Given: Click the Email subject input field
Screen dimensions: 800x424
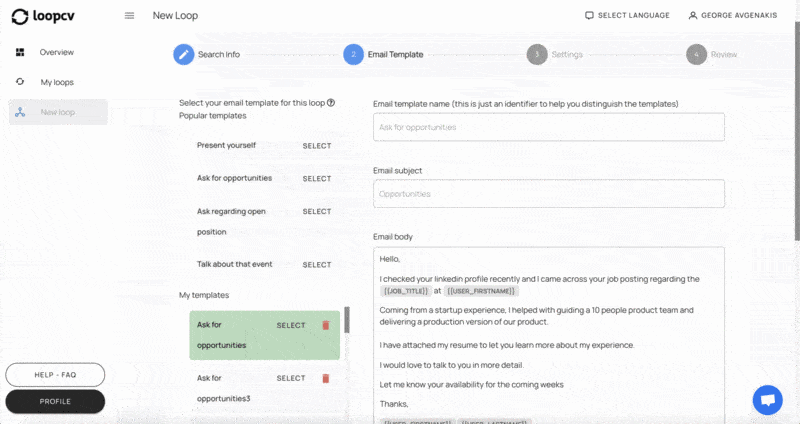Looking at the screenshot, I should click(x=548, y=194).
